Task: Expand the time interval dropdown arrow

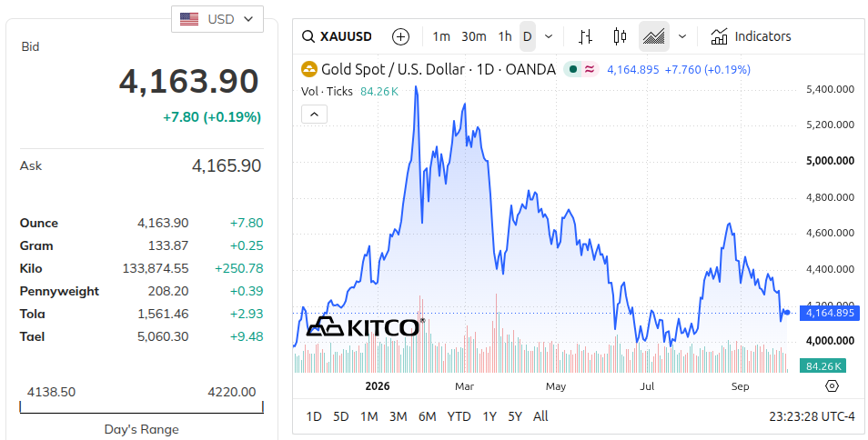Action: pyautogui.click(x=549, y=37)
